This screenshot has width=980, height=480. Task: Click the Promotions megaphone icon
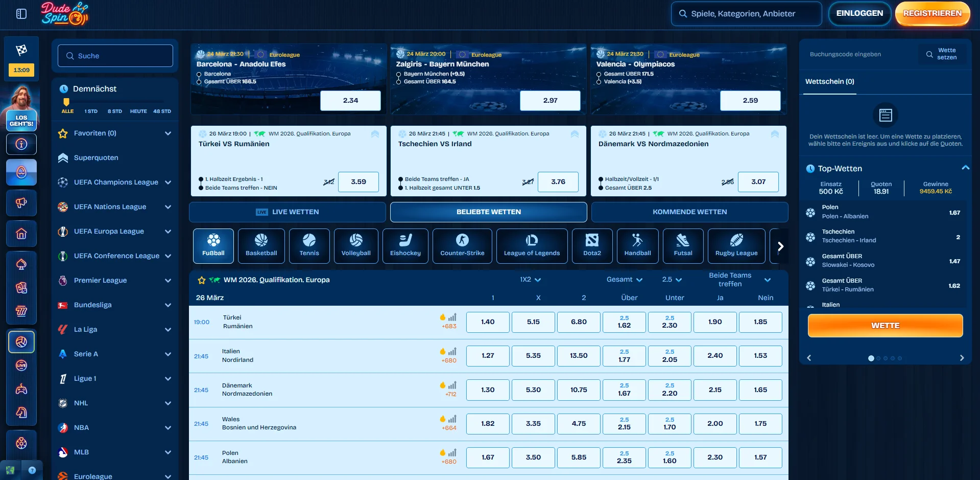pos(21,203)
